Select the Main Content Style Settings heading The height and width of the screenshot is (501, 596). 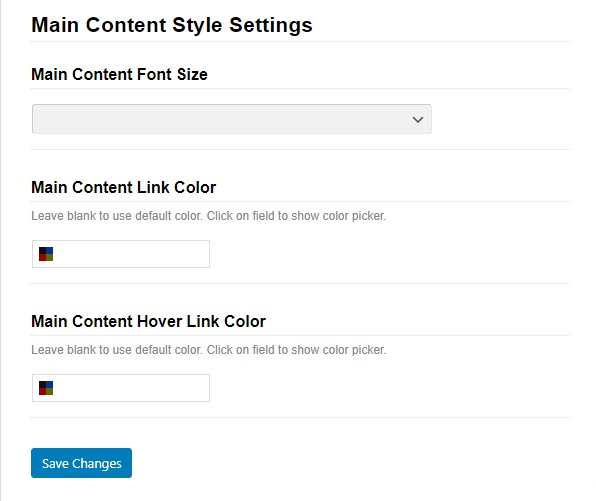coord(172,25)
